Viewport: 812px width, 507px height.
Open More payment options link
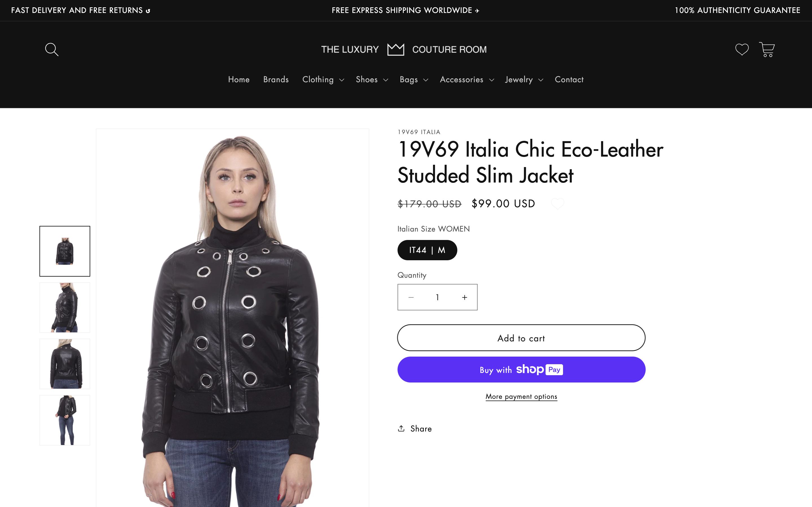click(x=521, y=396)
